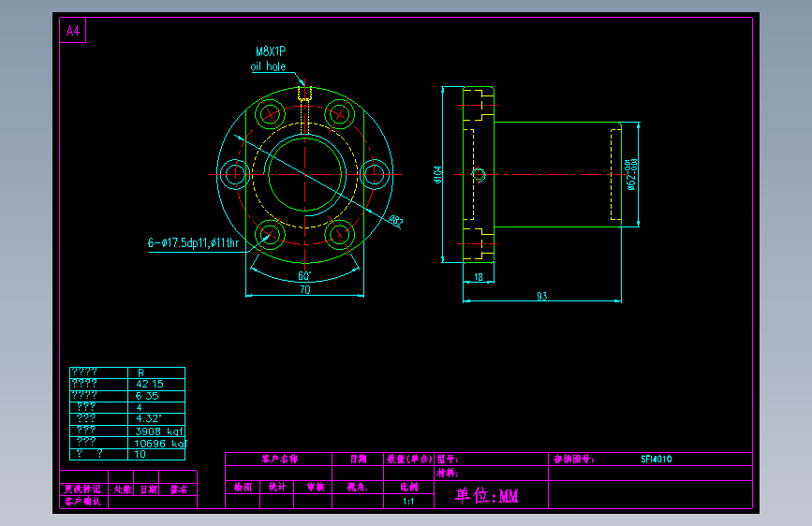The height and width of the screenshot is (526, 812).
Task: Select the '审核' title block cell
Action: (316, 487)
